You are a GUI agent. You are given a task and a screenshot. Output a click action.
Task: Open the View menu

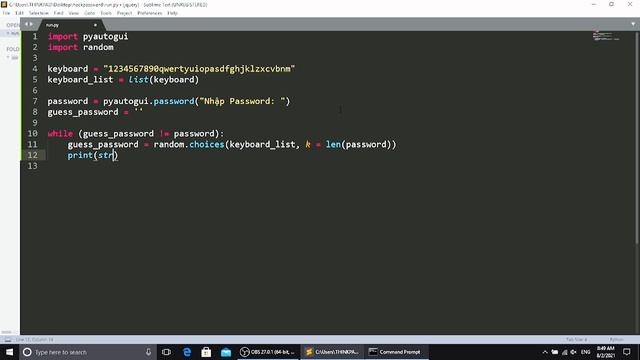[73, 13]
